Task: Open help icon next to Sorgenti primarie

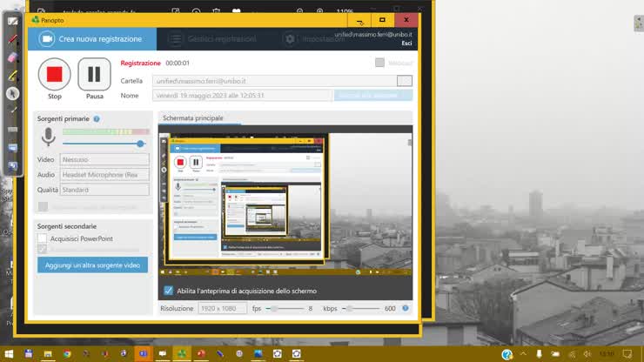Action: pyautogui.click(x=97, y=118)
